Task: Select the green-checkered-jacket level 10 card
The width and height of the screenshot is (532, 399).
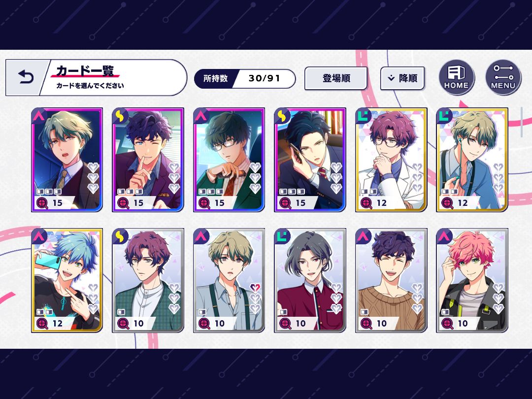Action: point(148,280)
